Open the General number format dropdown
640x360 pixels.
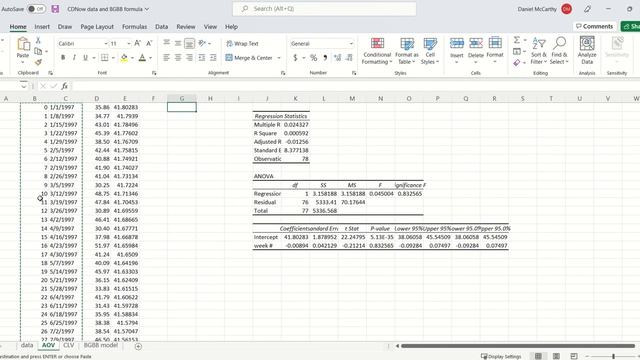point(351,44)
